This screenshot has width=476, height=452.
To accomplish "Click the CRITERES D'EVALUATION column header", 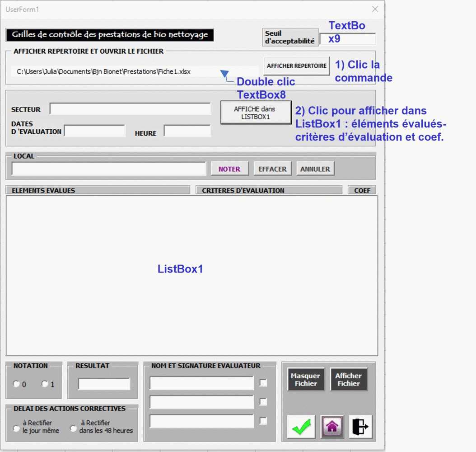I will pos(269,190).
